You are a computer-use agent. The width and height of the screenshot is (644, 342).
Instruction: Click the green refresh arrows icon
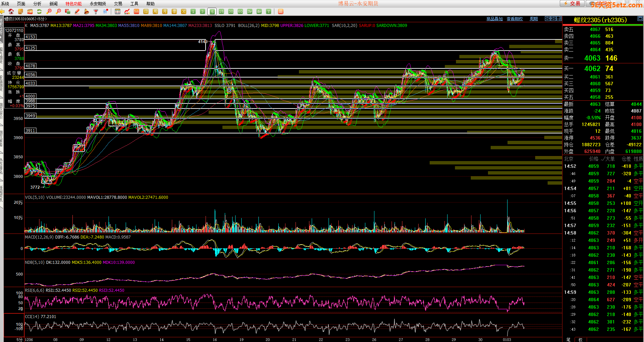coord(39,11)
